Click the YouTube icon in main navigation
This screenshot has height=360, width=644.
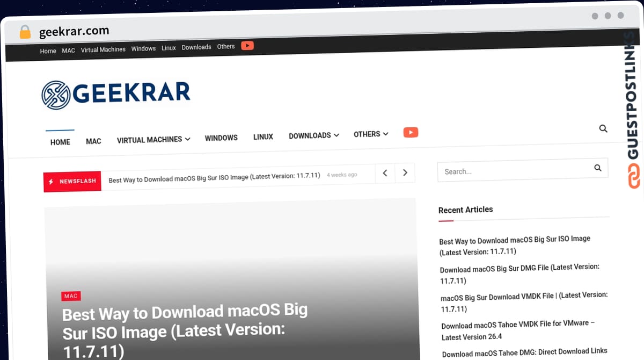[x=411, y=132]
